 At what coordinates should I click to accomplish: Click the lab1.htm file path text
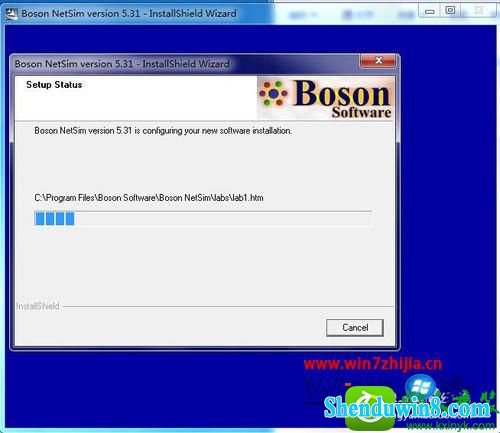pyautogui.click(x=149, y=198)
